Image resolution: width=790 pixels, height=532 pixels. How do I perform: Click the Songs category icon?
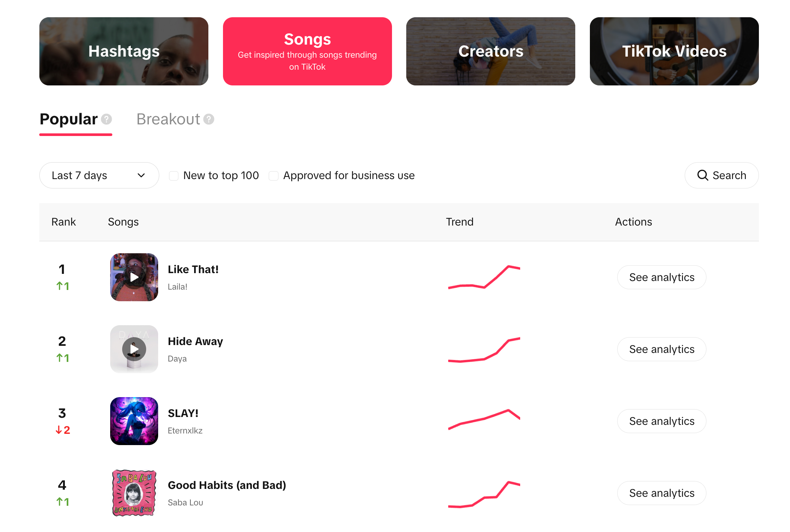point(307,51)
